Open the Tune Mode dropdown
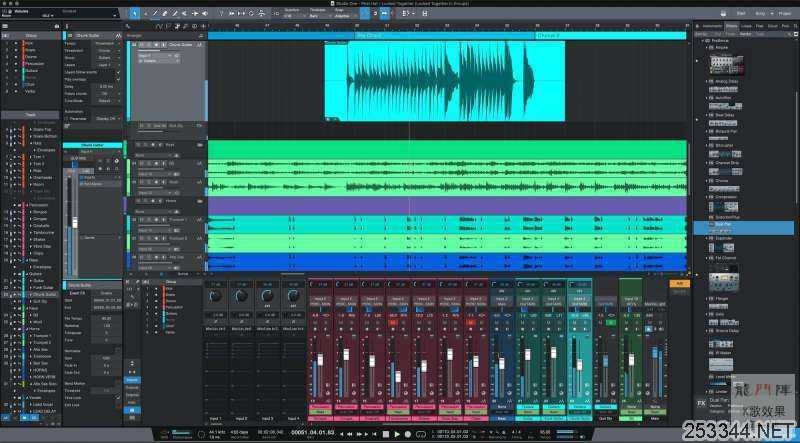800x443 pixels. pyautogui.click(x=106, y=101)
